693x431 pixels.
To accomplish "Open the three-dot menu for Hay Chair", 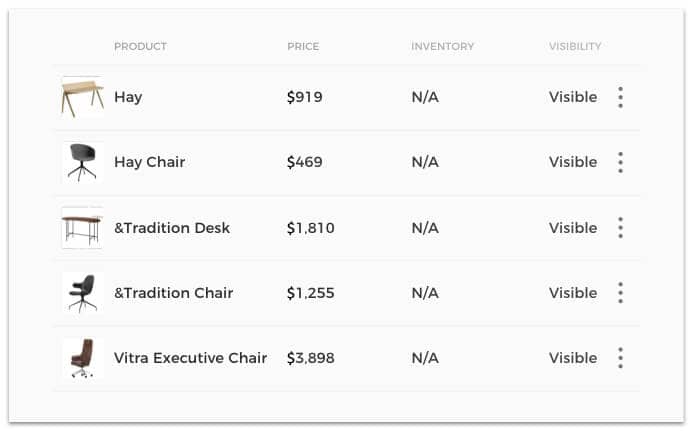I will pos(620,162).
